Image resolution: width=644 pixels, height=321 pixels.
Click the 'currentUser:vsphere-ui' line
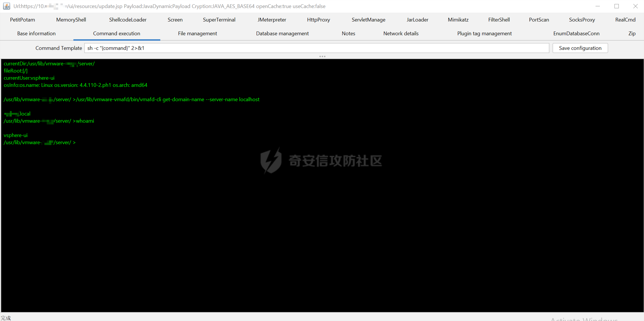coord(29,78)
